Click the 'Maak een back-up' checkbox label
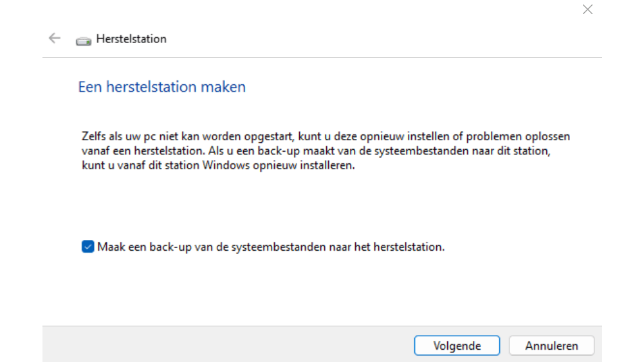The width and height of the screenshot is (644, 362). tap(270, 246)
